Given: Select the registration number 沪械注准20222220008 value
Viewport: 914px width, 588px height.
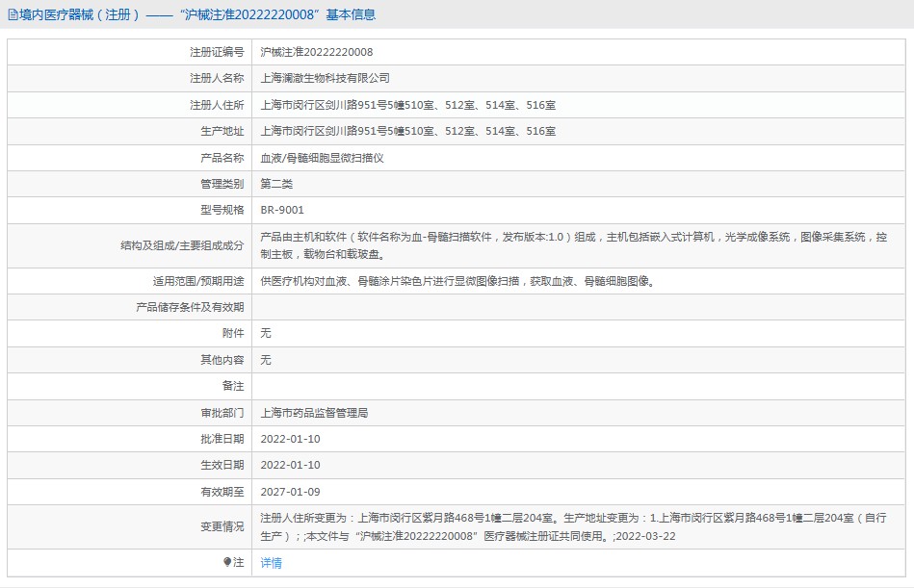Looking at the screenshot, I should click(317, 52).
